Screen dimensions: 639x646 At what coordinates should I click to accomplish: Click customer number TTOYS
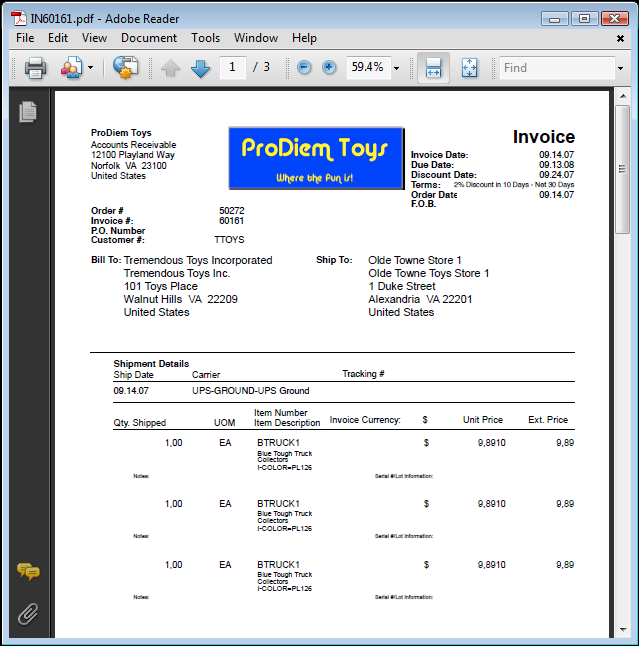229,240
